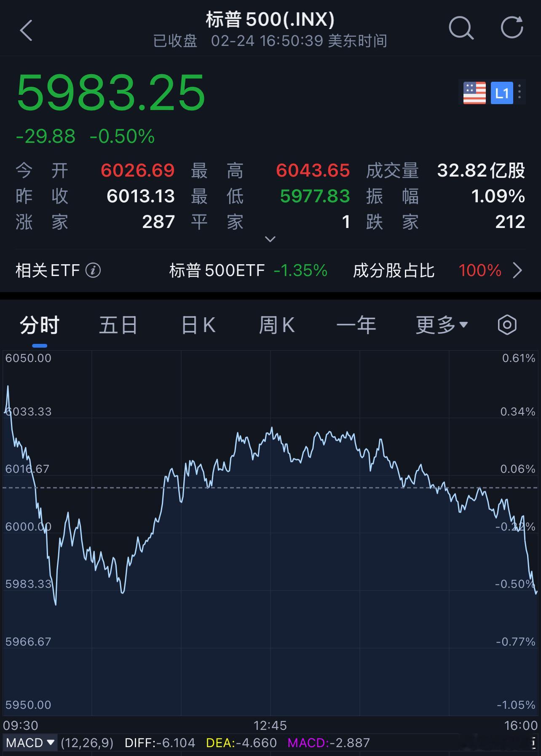Tap the 6050.00 axis label
541x756 pixels.
pos(28,358)
